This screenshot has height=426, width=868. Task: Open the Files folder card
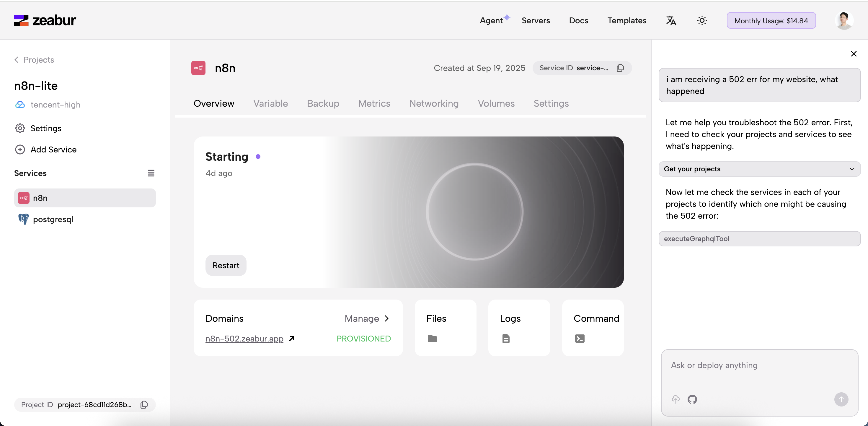pos(445,328)
